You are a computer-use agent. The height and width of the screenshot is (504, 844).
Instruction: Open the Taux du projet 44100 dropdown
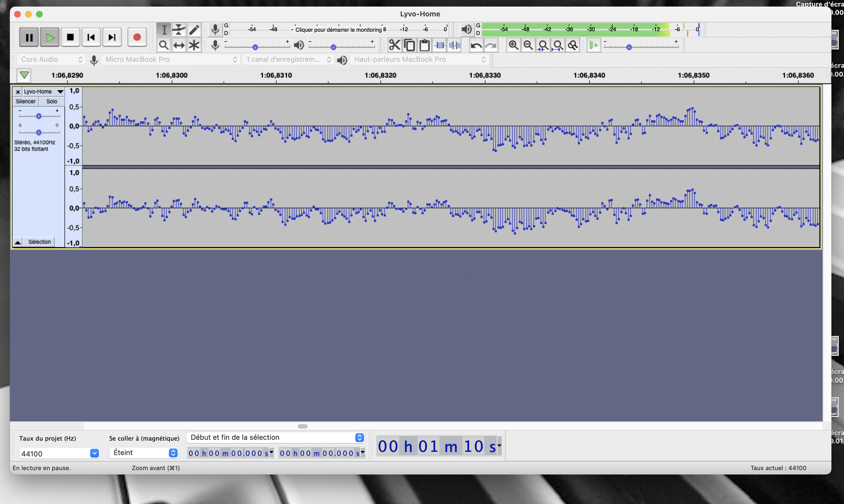(x=94, y=453)
